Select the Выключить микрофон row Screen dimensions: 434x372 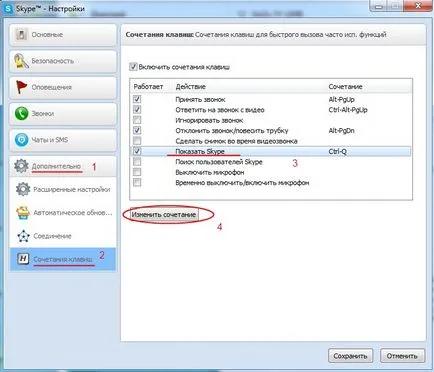[271, 172]
